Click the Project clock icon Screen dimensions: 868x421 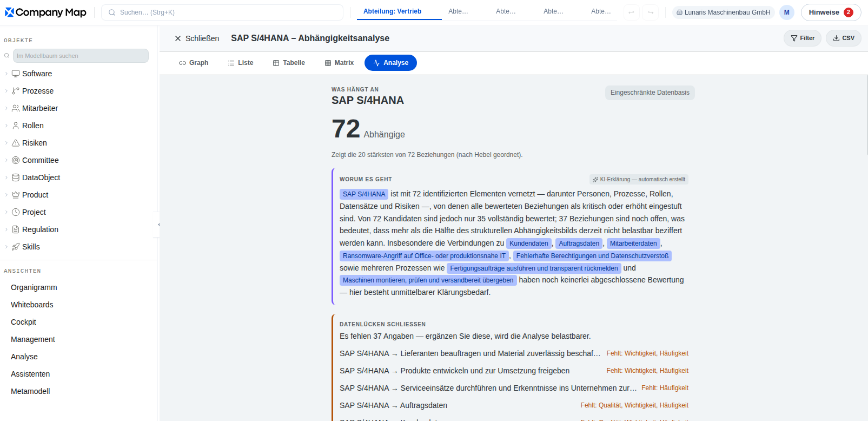tap(16, 212)
